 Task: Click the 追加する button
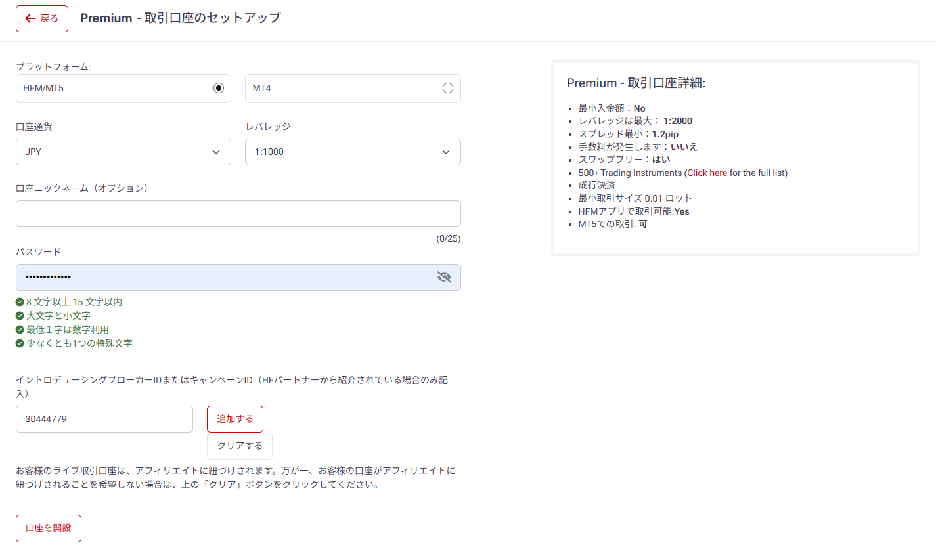pos(235,419)
